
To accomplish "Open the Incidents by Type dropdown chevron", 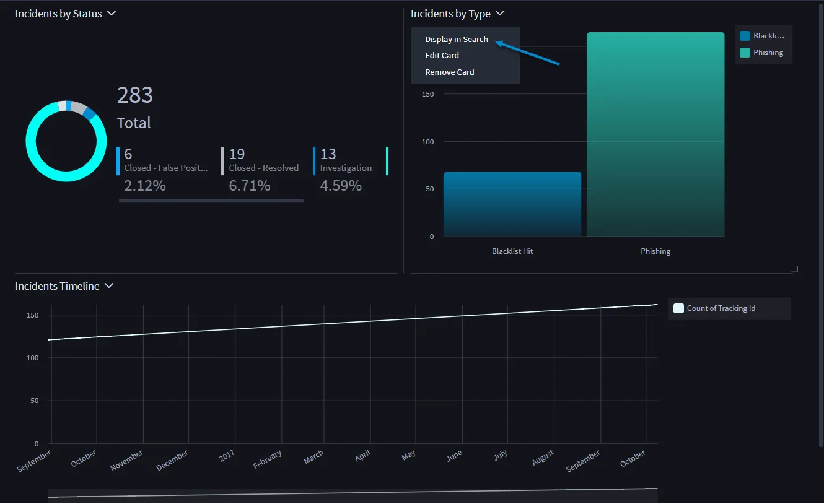I will click(x=500, y=13).
